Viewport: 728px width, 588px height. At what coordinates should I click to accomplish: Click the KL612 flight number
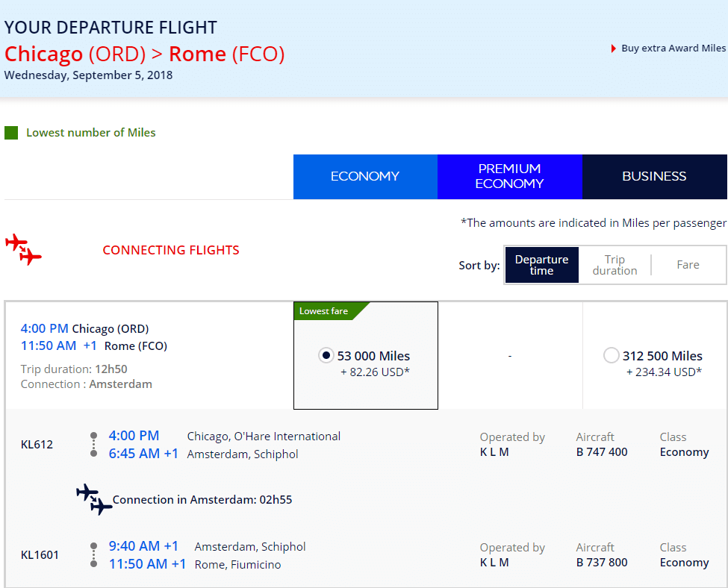coord(37,445)
